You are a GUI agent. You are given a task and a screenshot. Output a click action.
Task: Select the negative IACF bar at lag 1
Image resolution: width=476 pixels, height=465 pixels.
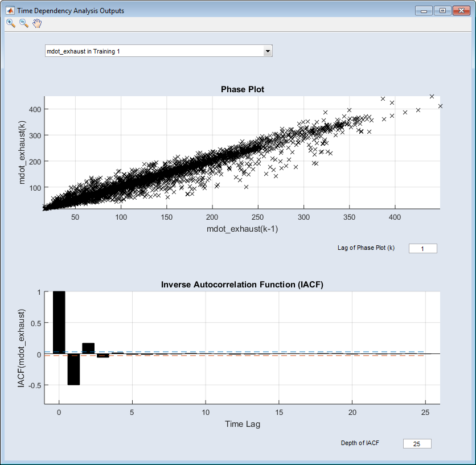click(x=73, y=369)
